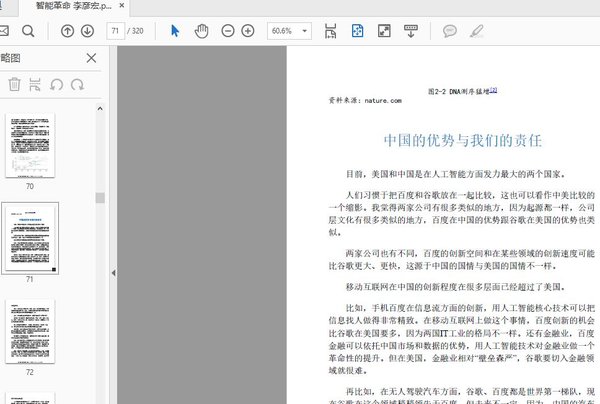
Task: Open the comment bubble tool
Action: pyautogui.click(x=450, y=31)
